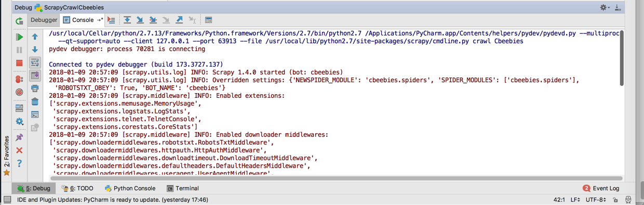This screenshot has height=205, width=644.
Task: Hide the Debug tool window
Action: pos(618,7)
